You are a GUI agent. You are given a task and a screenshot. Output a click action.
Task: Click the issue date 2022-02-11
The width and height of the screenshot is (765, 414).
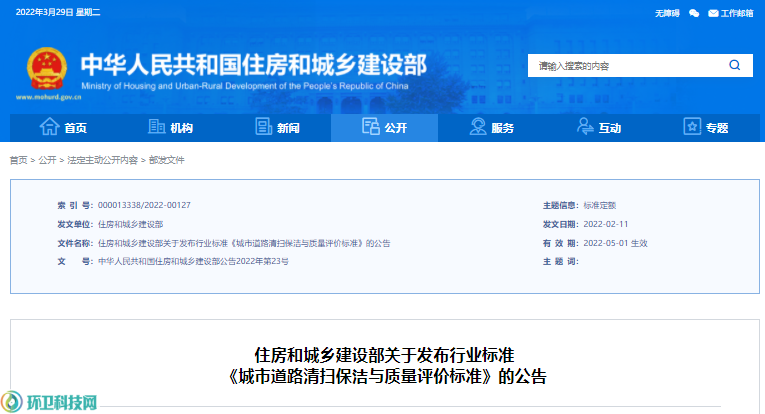(x=605, y=224)
